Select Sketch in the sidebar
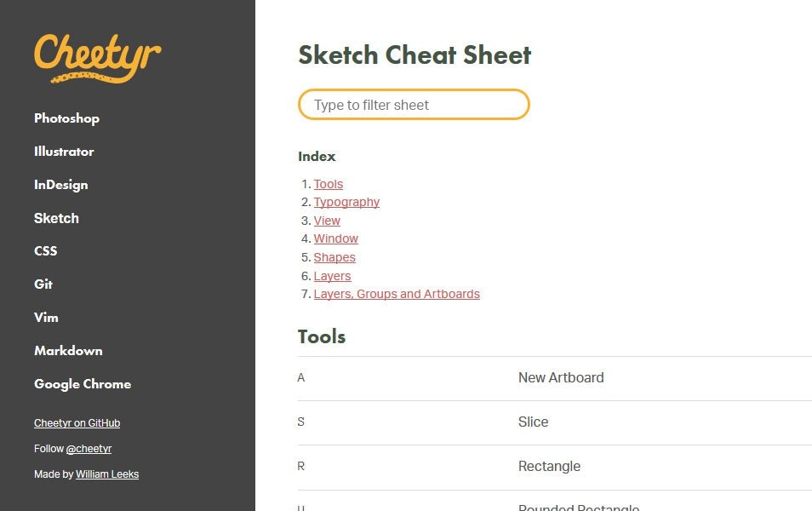This screenshot has height=511, width=812. pos(56,218)
